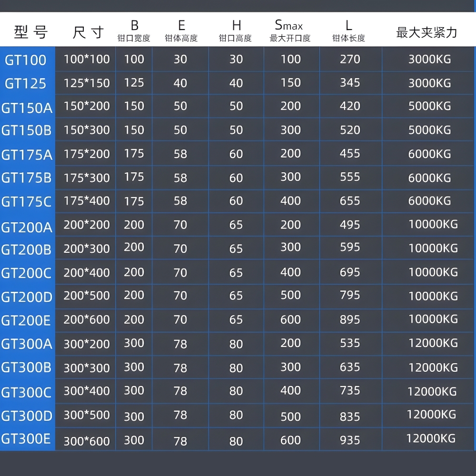Select the 最大夹紧力 column header
This screenshot has width=476, height=476.
(x=426, y=32)
